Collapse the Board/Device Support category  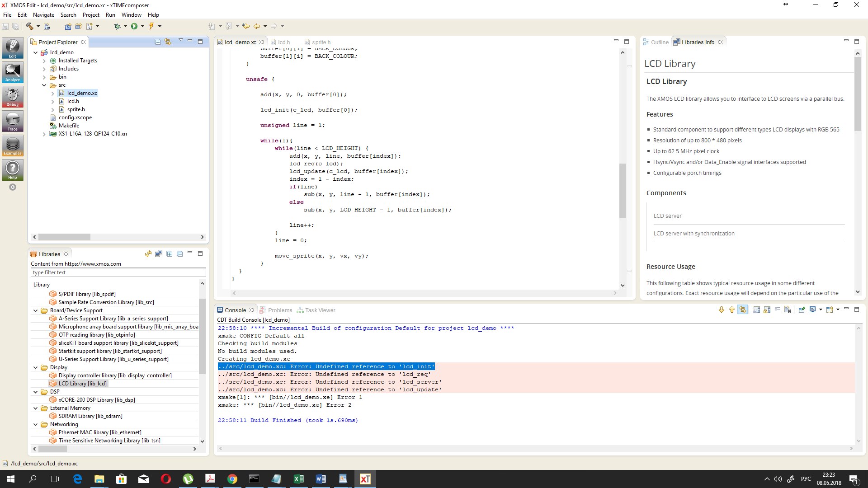[x=35, y=310]
